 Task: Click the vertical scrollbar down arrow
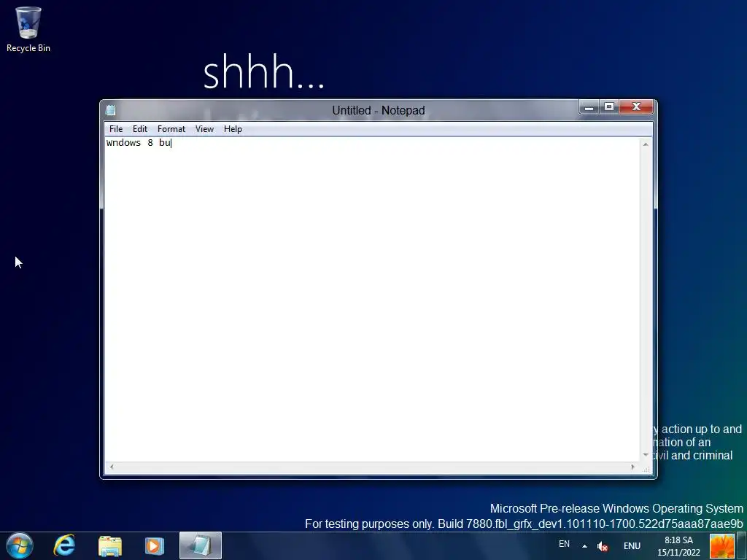(x=646, y=455)
